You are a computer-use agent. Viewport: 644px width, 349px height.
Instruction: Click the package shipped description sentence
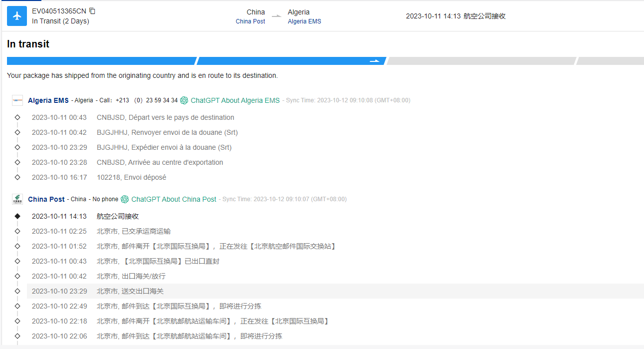(142, 75)
